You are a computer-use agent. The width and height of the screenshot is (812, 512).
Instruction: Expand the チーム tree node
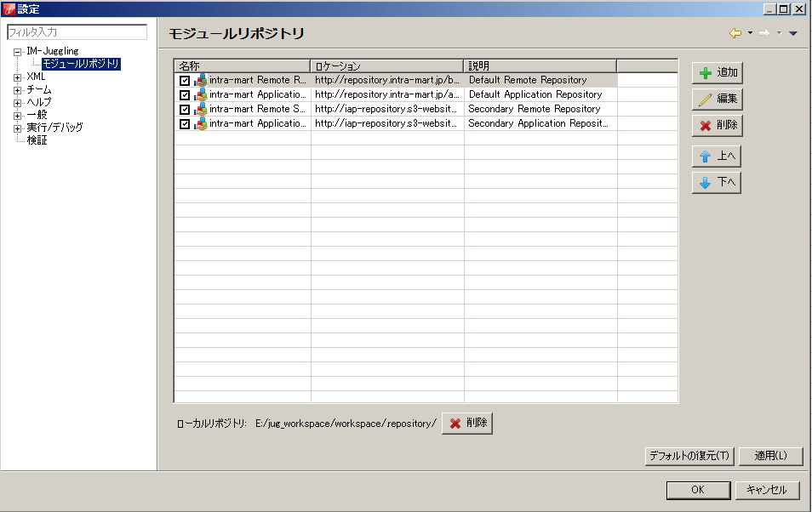click(18, 90)
